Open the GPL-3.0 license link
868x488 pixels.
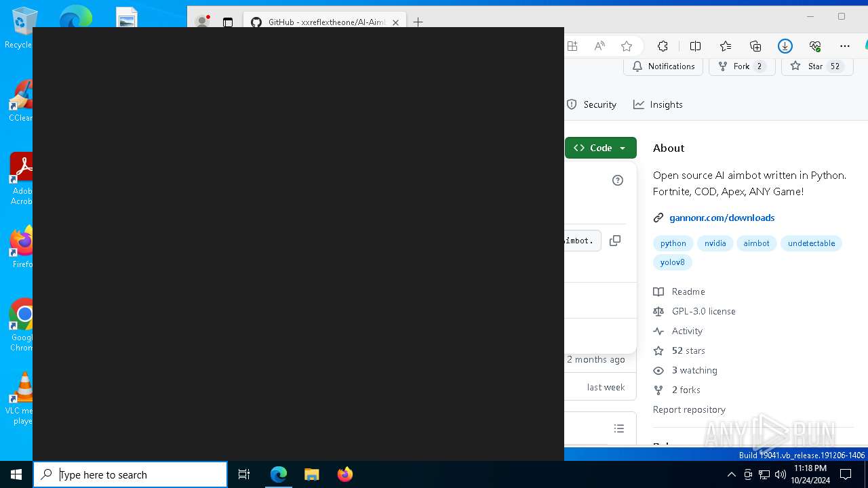[703, 311]
